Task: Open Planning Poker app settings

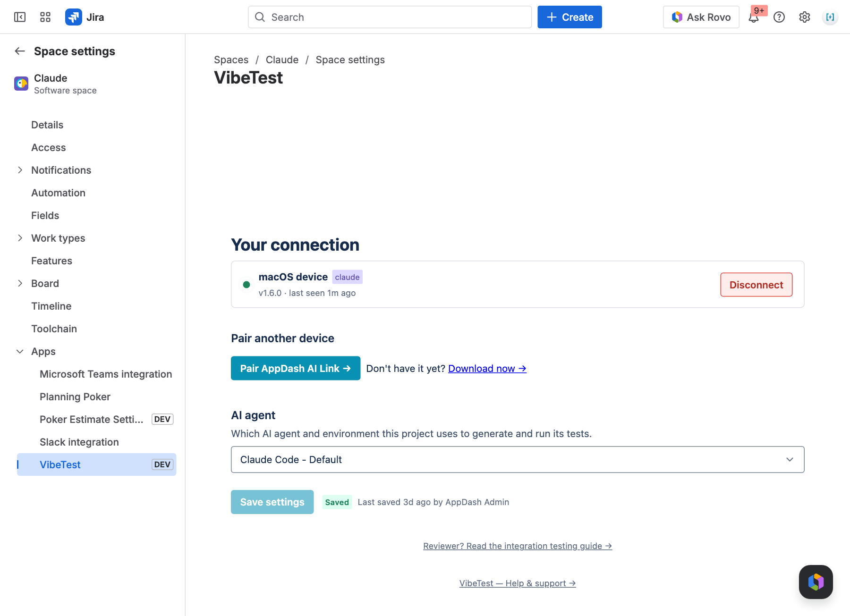Action: pos(75,397)
